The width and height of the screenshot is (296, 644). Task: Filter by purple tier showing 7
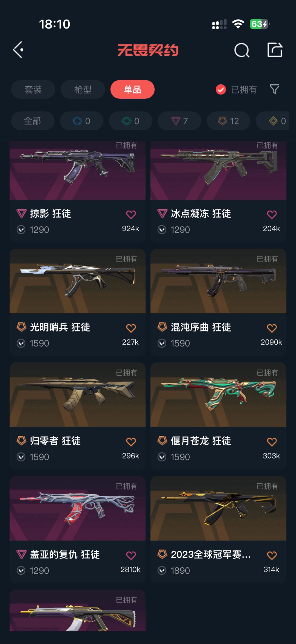pyautogui.click(x=180, y=121)
